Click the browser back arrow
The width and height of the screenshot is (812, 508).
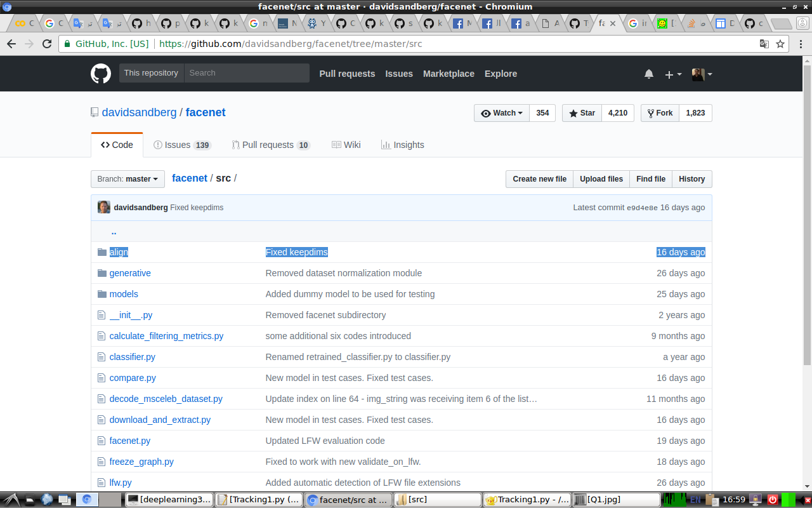(x=11, y=44)
